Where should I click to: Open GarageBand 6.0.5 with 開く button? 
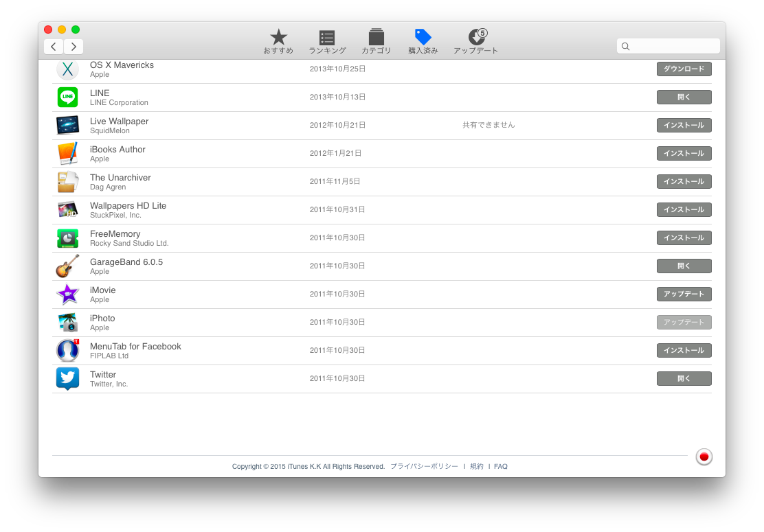(684, 266)
